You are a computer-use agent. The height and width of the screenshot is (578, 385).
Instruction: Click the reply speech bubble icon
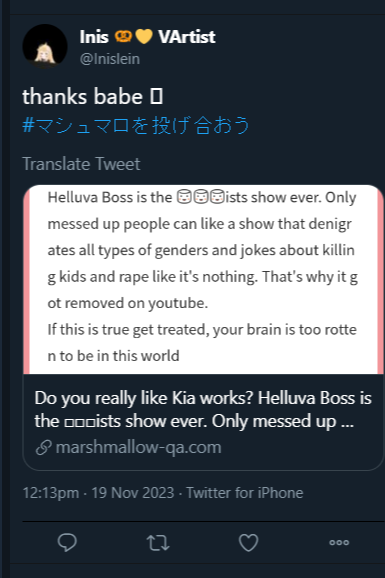(67, 542)
